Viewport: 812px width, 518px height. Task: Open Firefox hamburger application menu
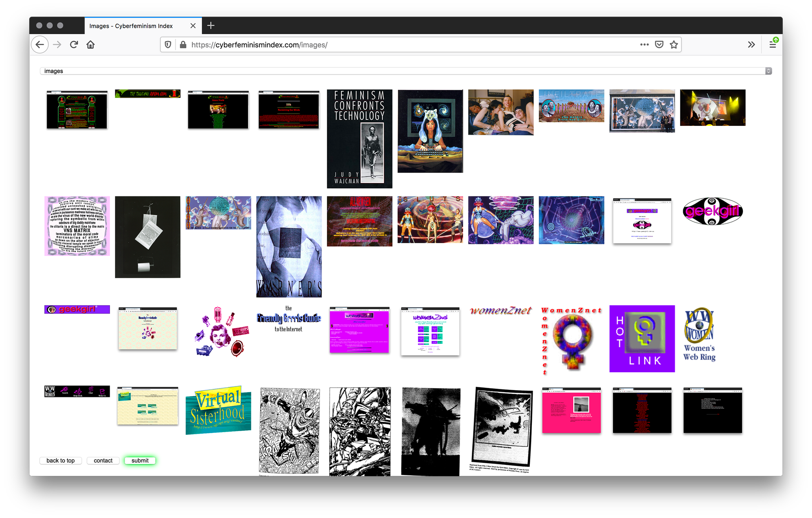[x=773, y=45]
